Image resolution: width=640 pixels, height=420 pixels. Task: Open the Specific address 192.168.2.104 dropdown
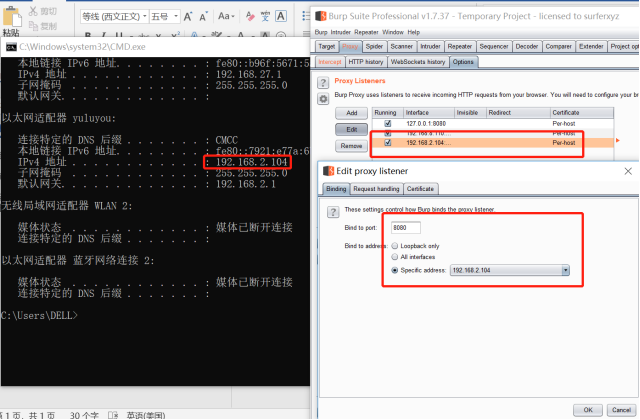tap(565, 270)
